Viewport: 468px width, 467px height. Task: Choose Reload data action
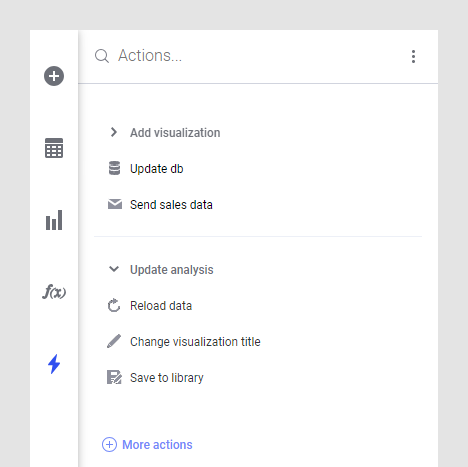161,306
